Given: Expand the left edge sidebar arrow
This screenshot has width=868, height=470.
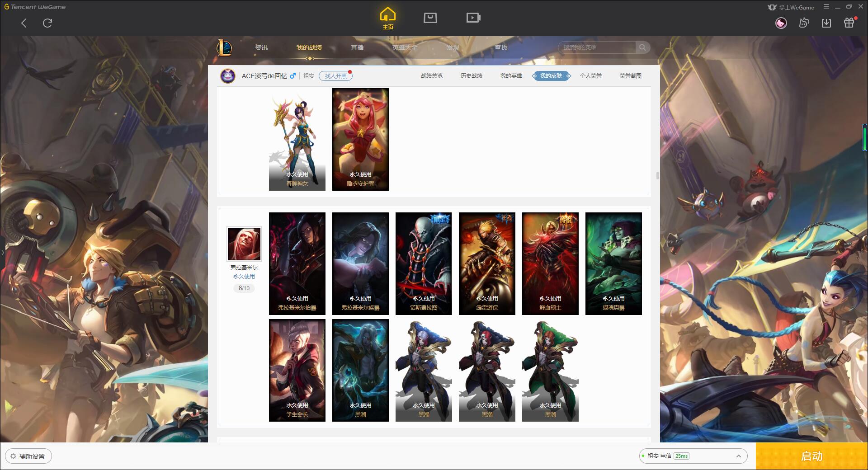Looking at the screenshot, I should (x=2, y=253).
